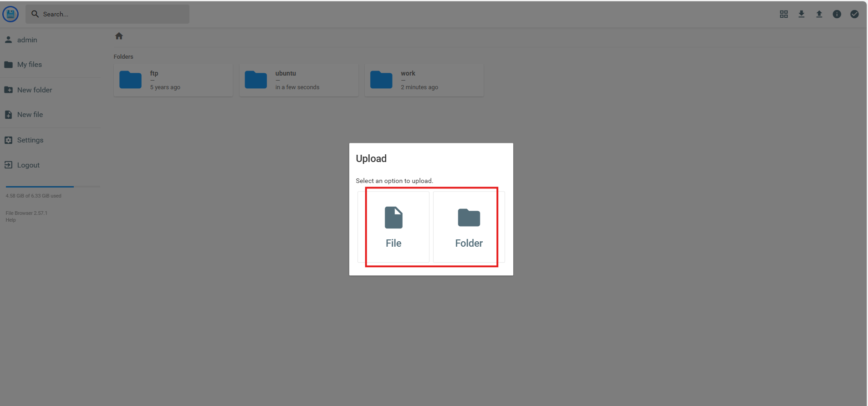Viewport: 868px width, 406px height.
Task: Open Settings from sidebar
Action: [30, 140]
